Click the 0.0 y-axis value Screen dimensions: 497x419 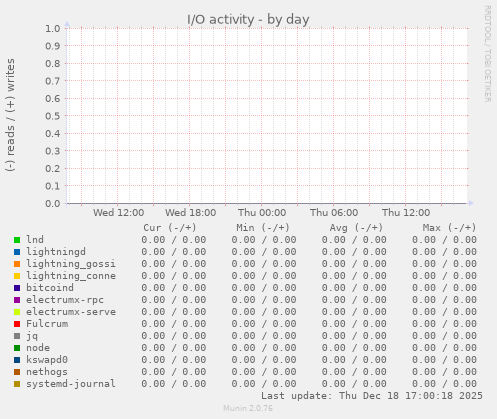53,203
